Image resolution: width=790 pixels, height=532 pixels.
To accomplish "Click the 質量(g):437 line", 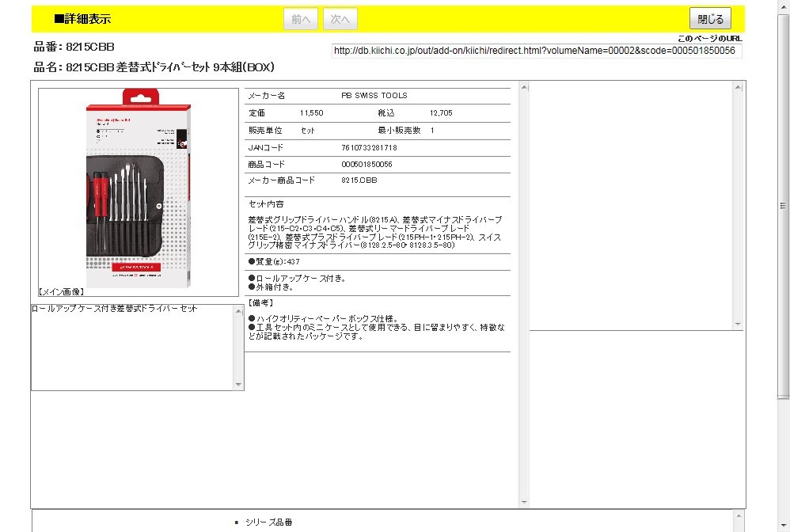I will click(274, 261).
